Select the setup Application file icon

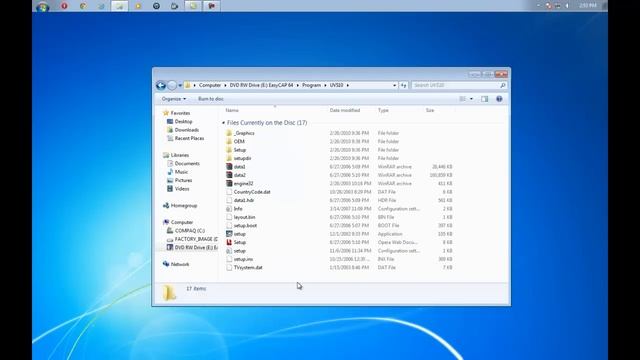click(x=229, y=234)
